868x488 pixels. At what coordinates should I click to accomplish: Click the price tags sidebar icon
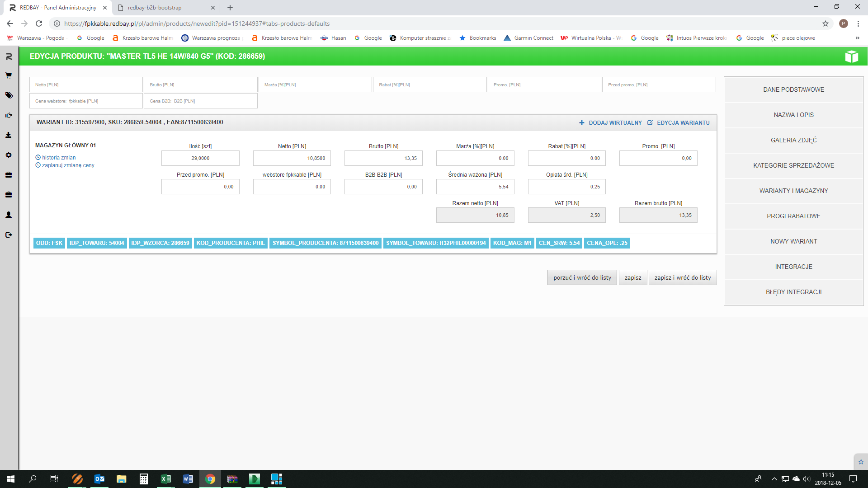[9, 95]
